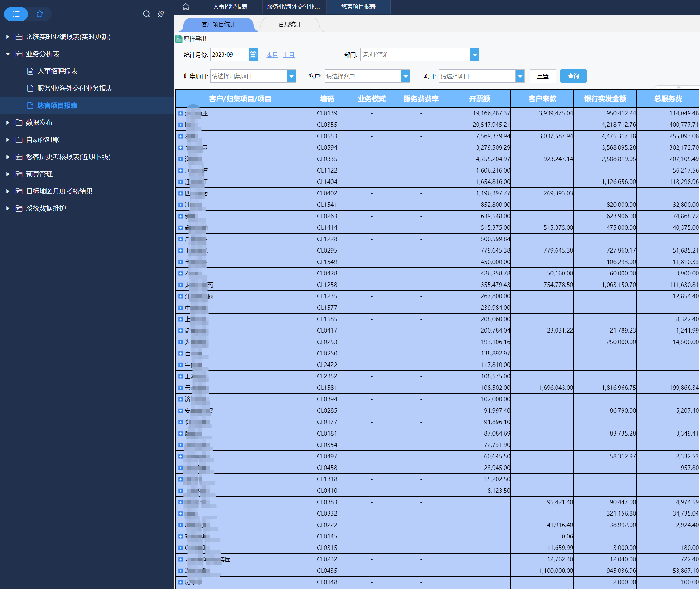Click the 请选择客户 input field
This screenshot has width=700, height=589.
[363, 76]
